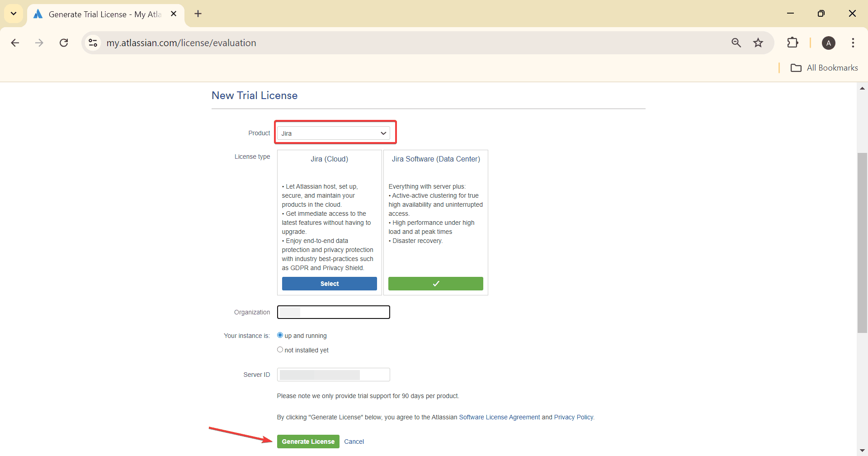Viewport: 868px width, 456px height.
Task: Click the 90 days trial support note
Action: click(368, 396)
